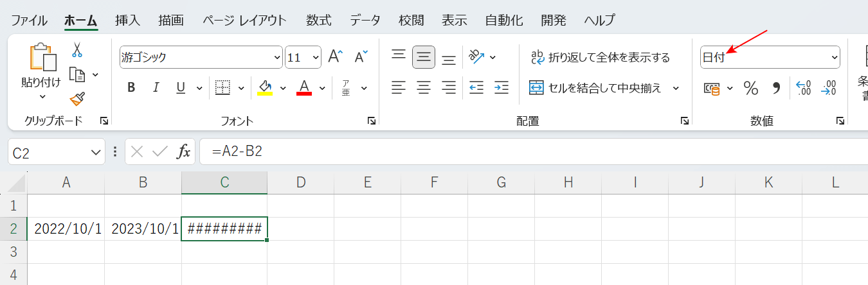Click the increase decimal places icon
The height and width of the screenshot is (285, 868).
click(x=803, y=88)
